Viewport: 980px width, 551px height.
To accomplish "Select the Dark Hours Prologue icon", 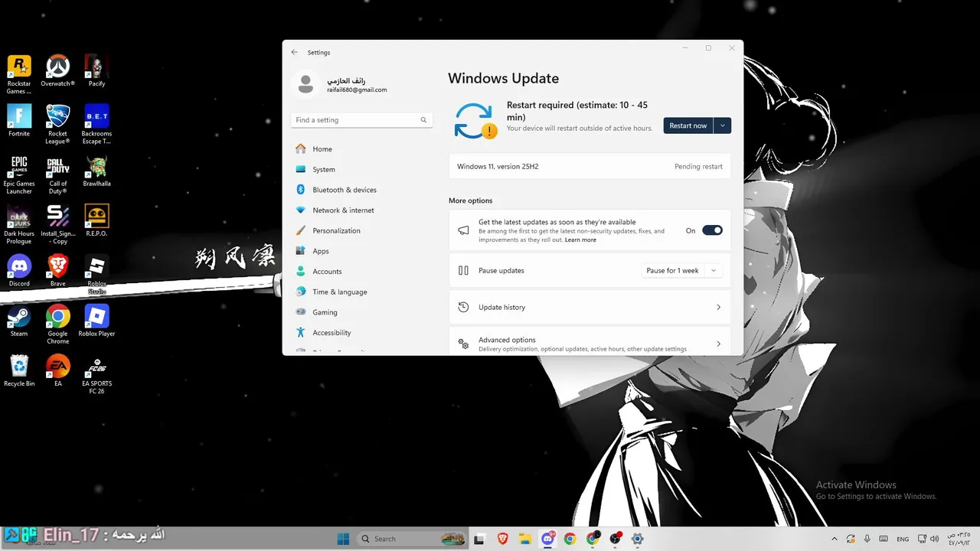I will click(19, 224).
